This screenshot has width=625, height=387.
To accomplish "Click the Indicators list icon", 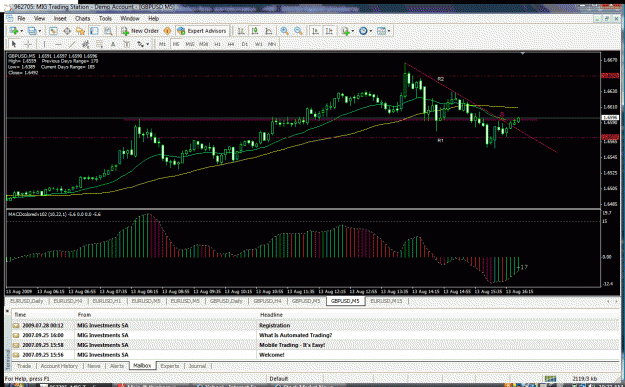I will point(345,31).
